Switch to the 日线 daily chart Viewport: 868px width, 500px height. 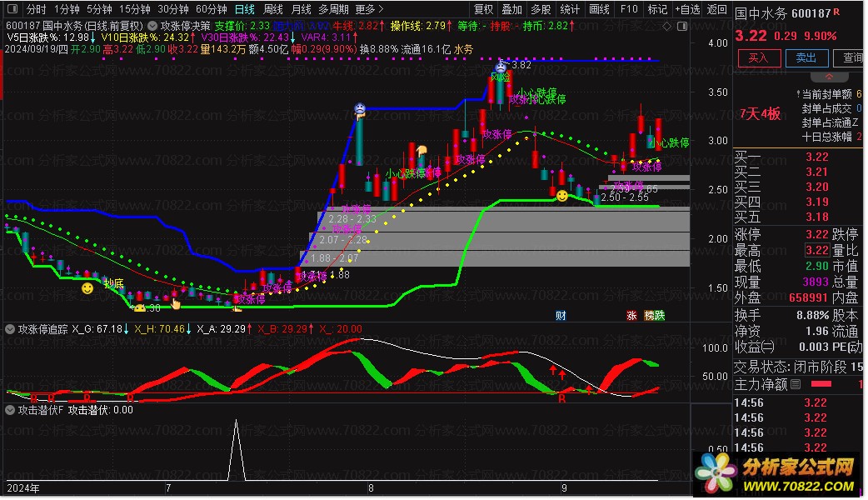coord(245,9)
